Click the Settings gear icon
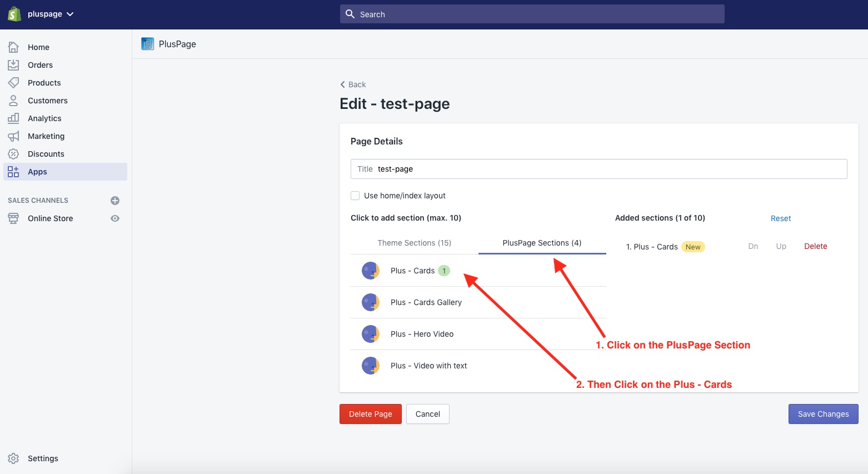868x474 pixels. [x=13, y=458]
